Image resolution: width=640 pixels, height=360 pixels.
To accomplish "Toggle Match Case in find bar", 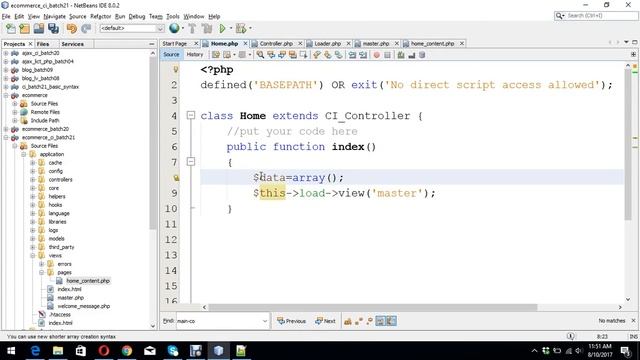I will tap(348, 321).
